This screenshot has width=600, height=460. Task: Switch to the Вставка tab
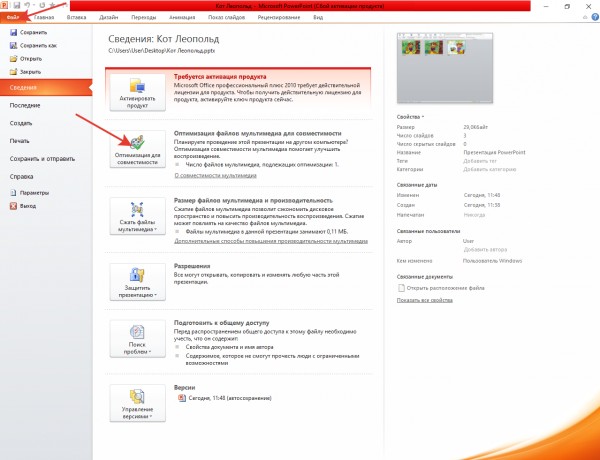pos(77,17)
